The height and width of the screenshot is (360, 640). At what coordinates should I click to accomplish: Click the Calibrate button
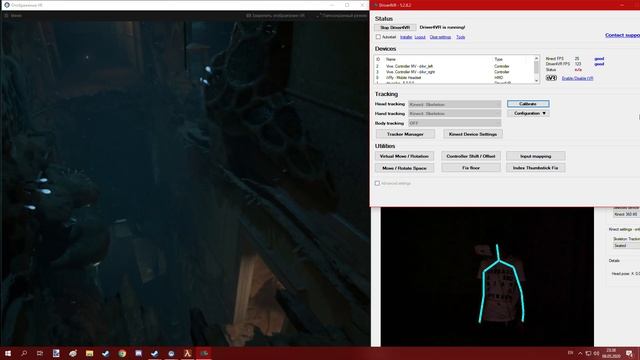pos(528,104)
